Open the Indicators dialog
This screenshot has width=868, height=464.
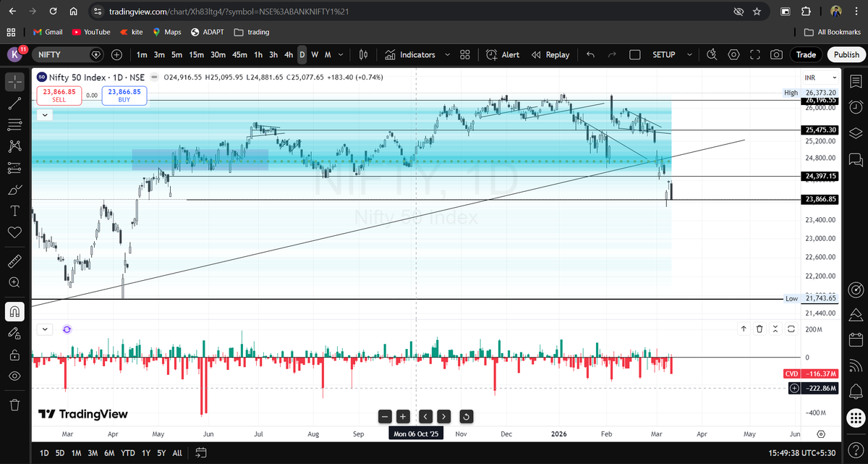tap(410, 54)
